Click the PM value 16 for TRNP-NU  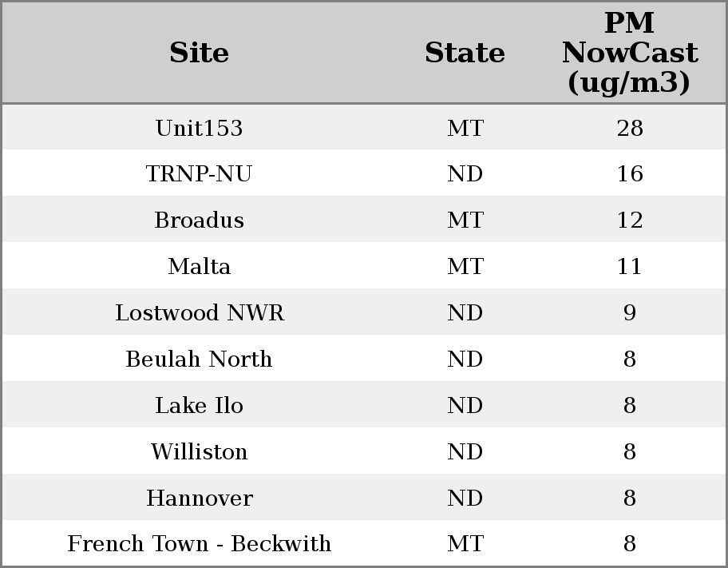[x=629, y=174]
